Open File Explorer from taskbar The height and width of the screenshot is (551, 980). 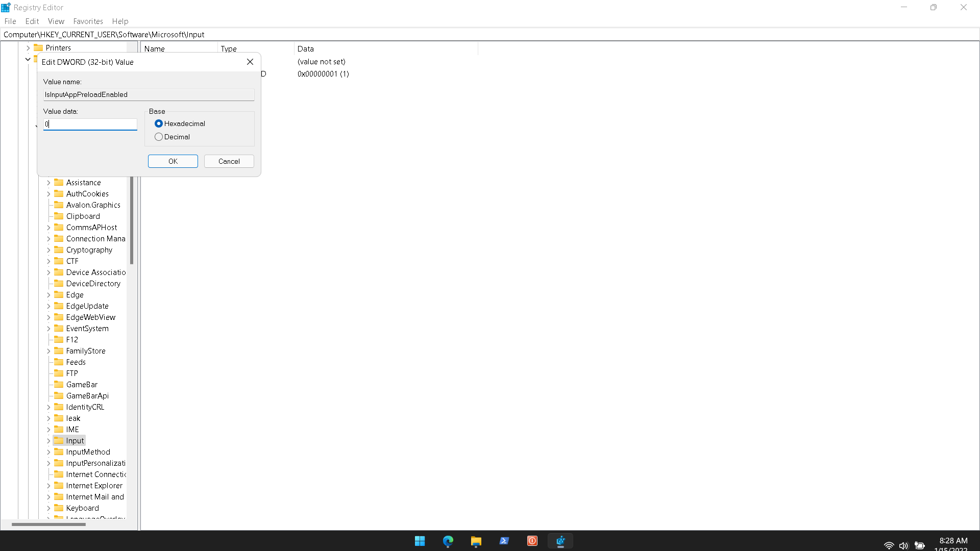coord(476,541)
